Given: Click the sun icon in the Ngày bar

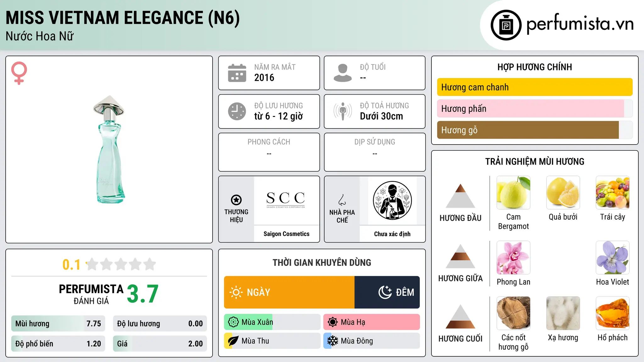Looking at the screenshot, I should [236, 292].
